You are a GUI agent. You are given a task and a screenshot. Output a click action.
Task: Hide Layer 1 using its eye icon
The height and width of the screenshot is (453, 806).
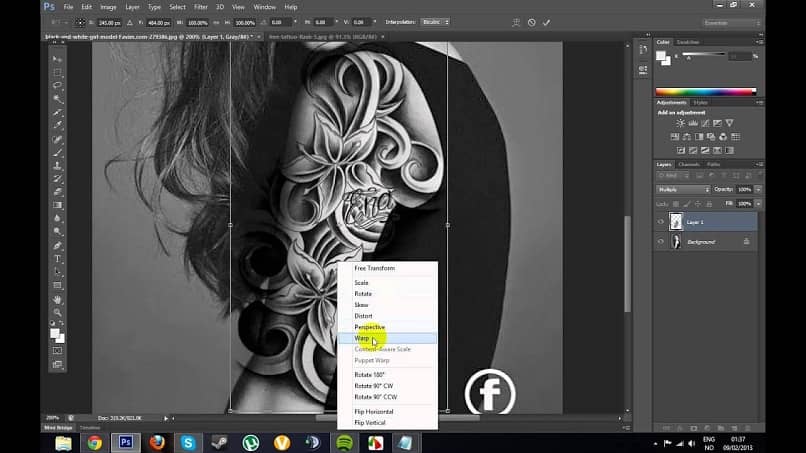pos(661,222)
